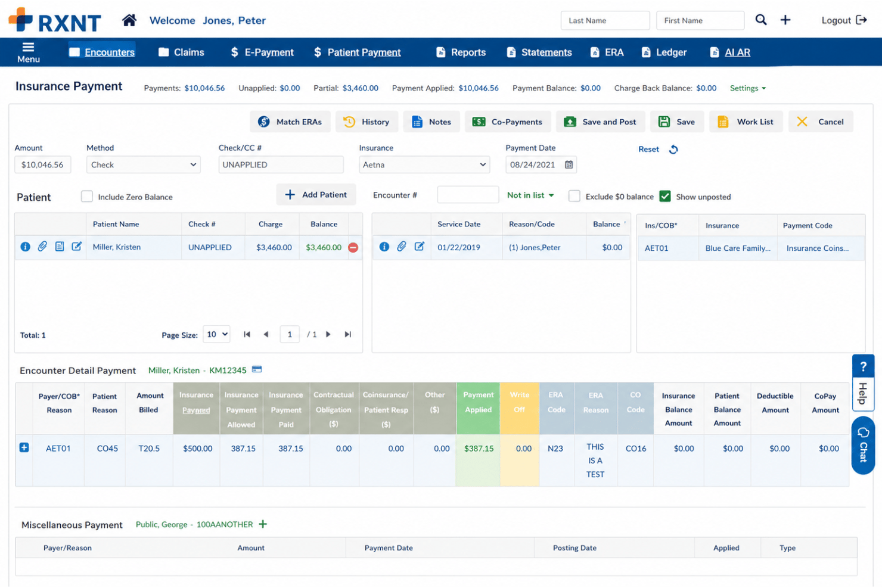
Task: Click the Reset refresh arrow icon
Action: (673, 150)
